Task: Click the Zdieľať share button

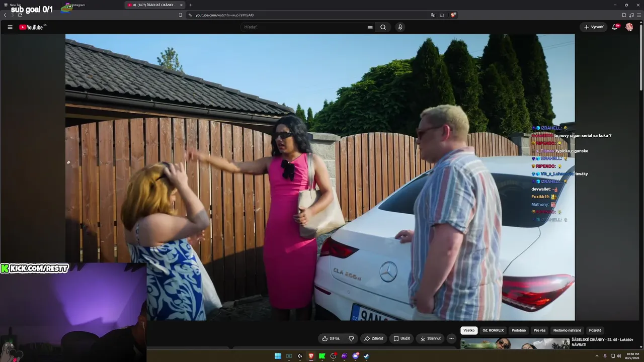Action: pos(373,338)
